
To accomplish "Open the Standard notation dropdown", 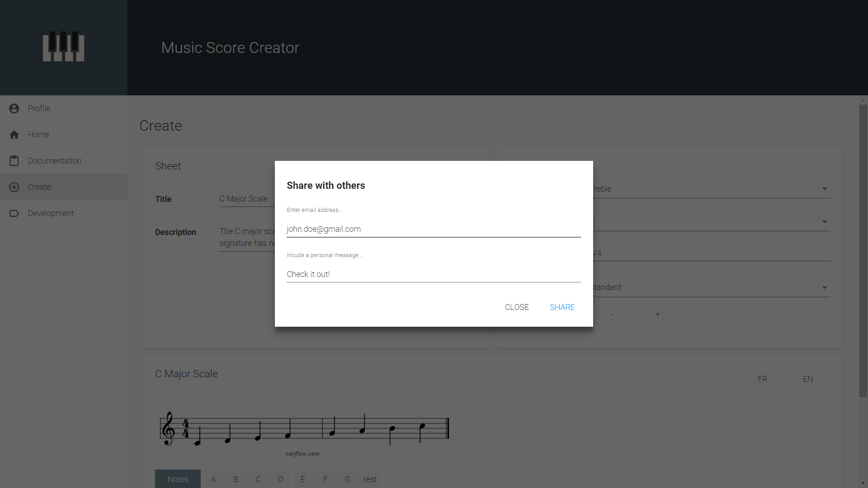I will [x=824, y=287].
